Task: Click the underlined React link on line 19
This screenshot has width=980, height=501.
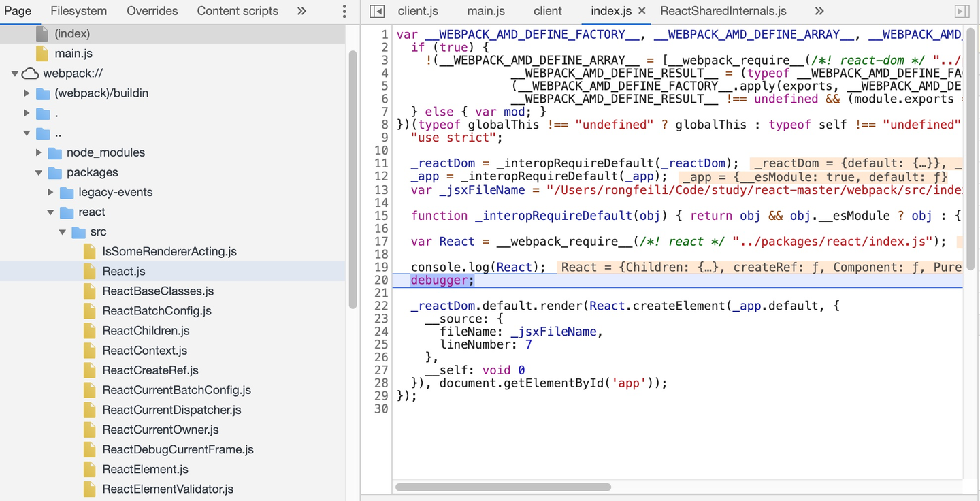Action: 514,267
